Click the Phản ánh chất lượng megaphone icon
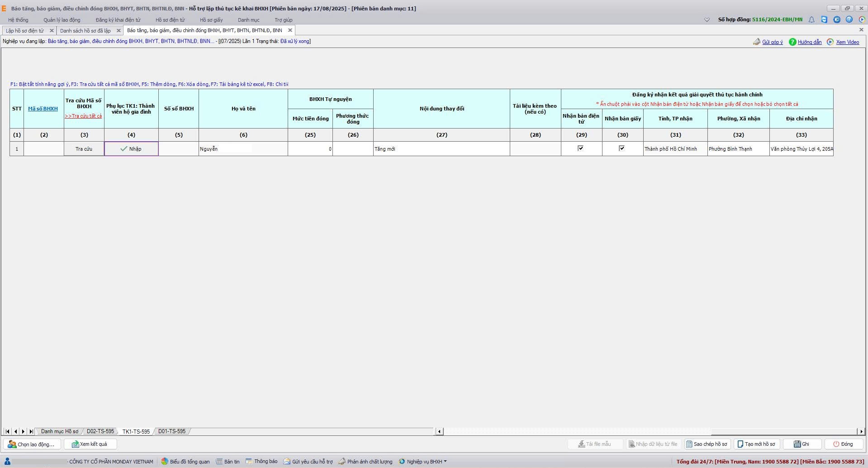Screen dimensions: 868x468 tap(342, 462)
